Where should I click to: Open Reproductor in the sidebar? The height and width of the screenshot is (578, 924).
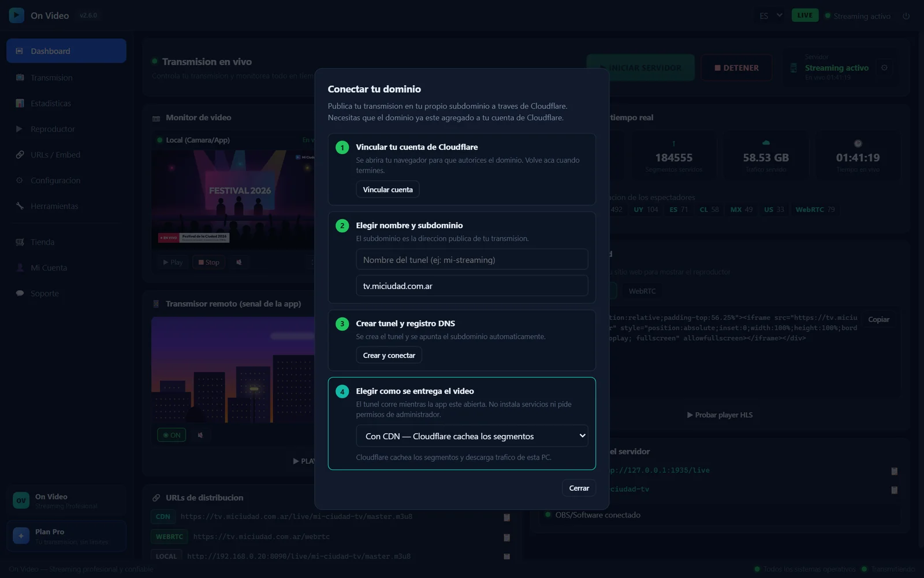[66, 129]
